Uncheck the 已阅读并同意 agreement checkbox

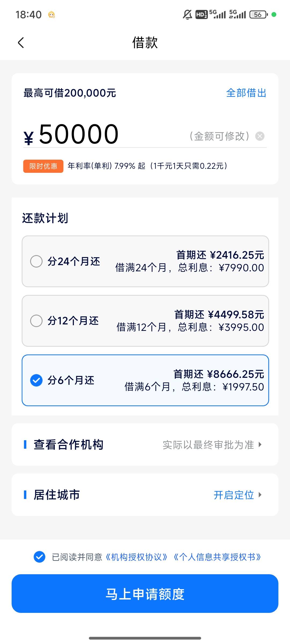click(x=39, y=557)
